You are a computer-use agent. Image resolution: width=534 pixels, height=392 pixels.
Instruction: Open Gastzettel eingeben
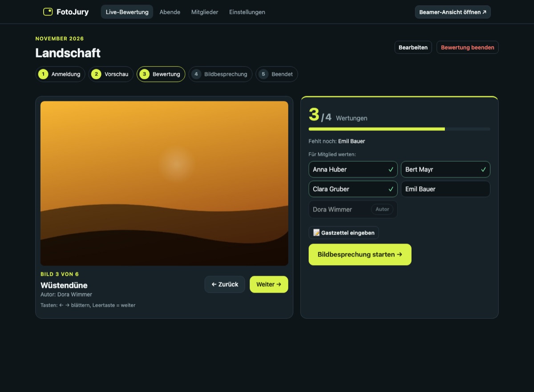pos(344,232)
